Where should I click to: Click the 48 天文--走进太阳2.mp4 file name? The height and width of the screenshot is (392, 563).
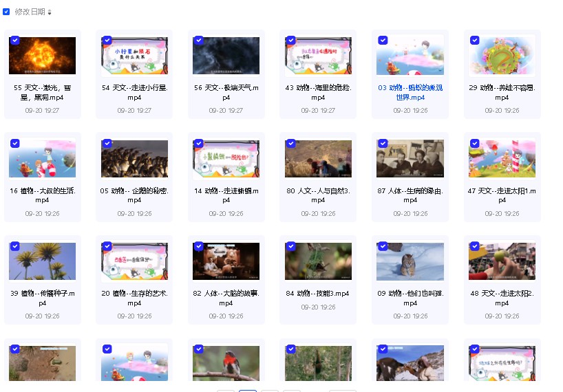point(502,298)
